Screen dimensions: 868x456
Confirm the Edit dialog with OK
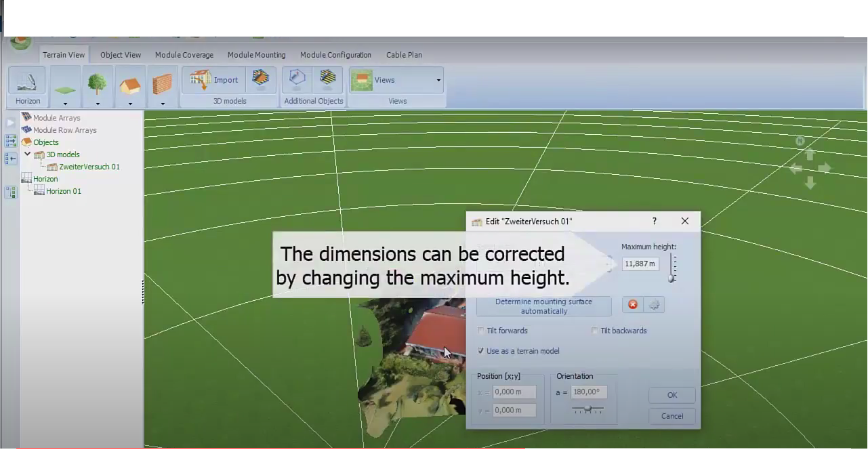(672, 395)
